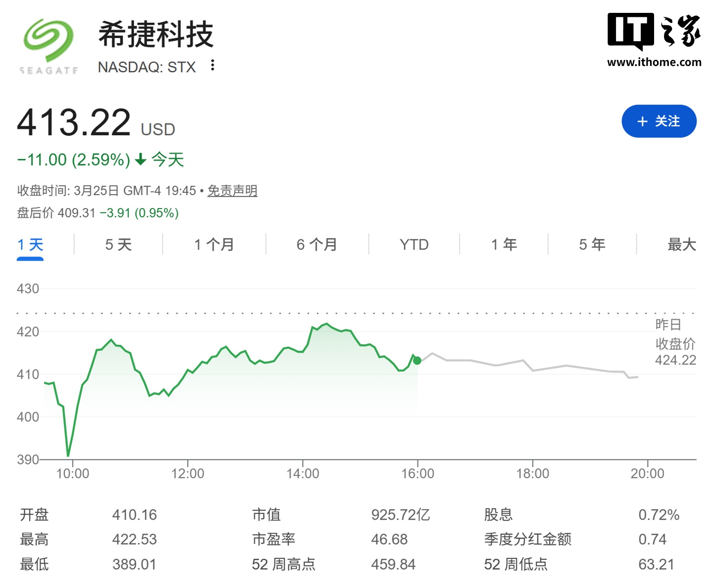713x588 pixels.
Task: Toggle following the stock via 关注 button
Action: click(659, 121)
